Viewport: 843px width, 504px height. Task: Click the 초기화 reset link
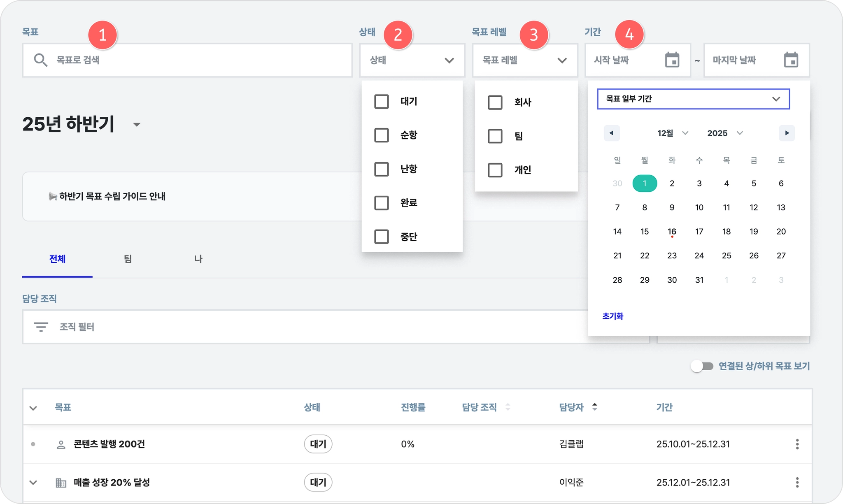coord(612,316)
